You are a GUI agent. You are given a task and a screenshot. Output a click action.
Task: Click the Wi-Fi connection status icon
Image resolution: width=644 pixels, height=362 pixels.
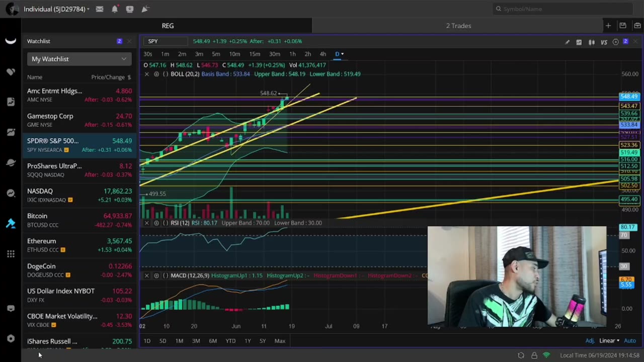[546, 355]
